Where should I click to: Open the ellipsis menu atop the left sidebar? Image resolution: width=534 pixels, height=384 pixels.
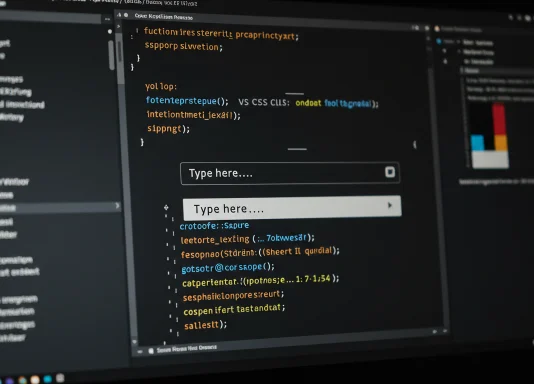point(107,19)
